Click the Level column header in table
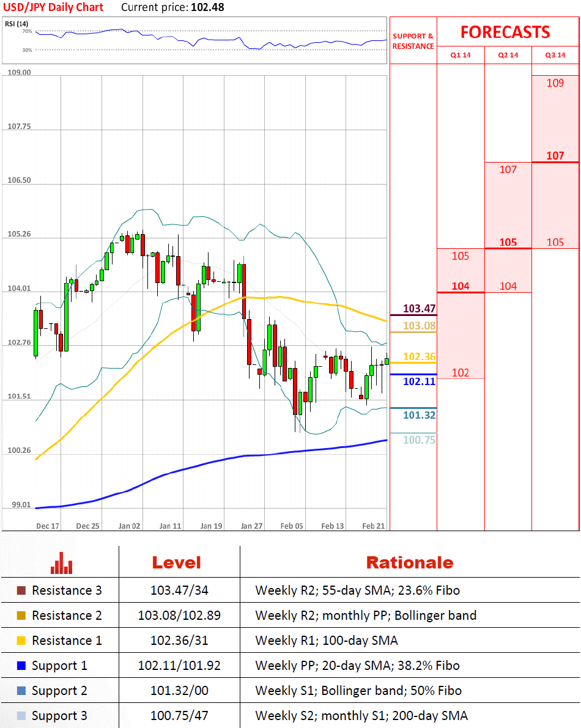 [176, 563]
